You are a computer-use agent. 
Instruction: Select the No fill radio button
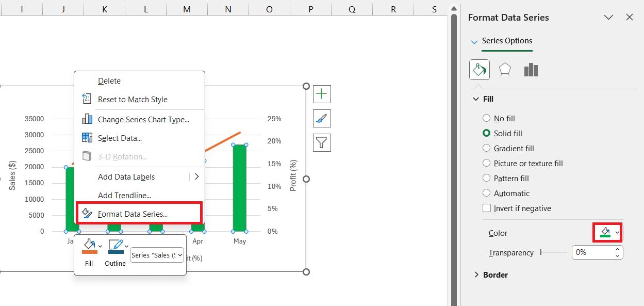tap(486, 118)
